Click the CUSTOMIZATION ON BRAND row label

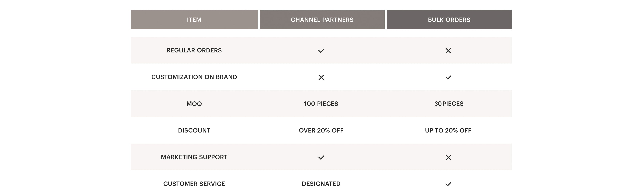click(194, 77)
